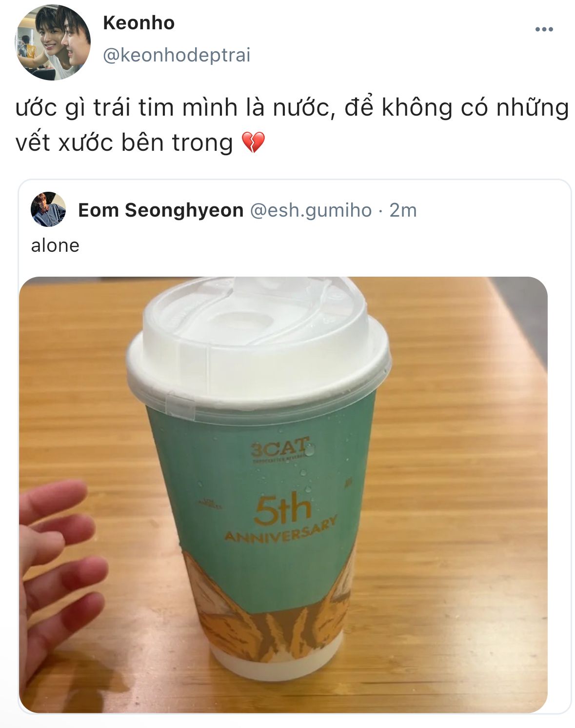Screen dimensions: 575x728
Task: Click the Eom Seonghyeon display name
Action: [161, 210]
